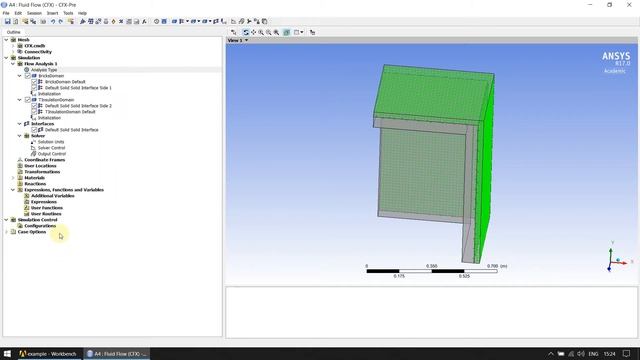Click the ENG language indicator

point(593,353)
